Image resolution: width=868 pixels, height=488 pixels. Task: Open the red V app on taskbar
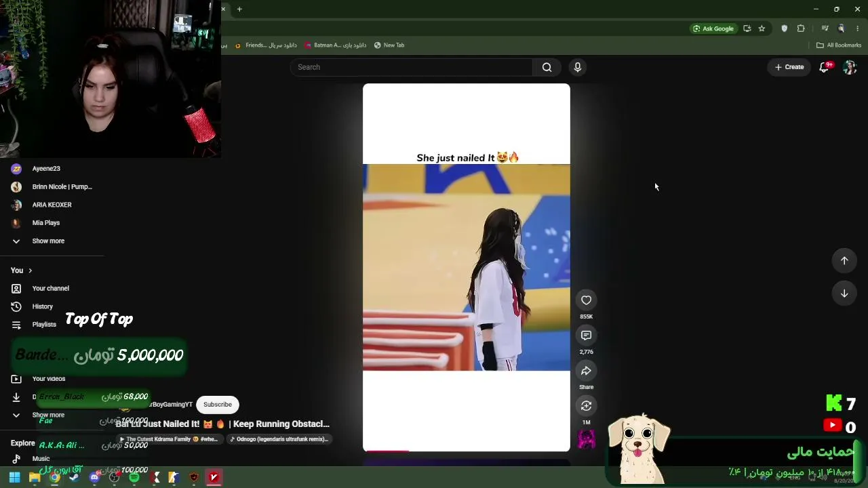[214, 478]
